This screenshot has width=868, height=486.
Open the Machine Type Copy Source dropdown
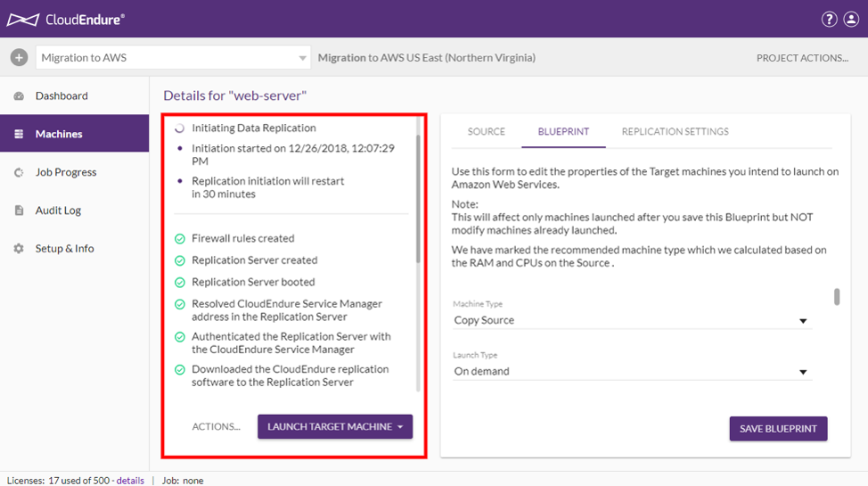(x=802, y=321)
